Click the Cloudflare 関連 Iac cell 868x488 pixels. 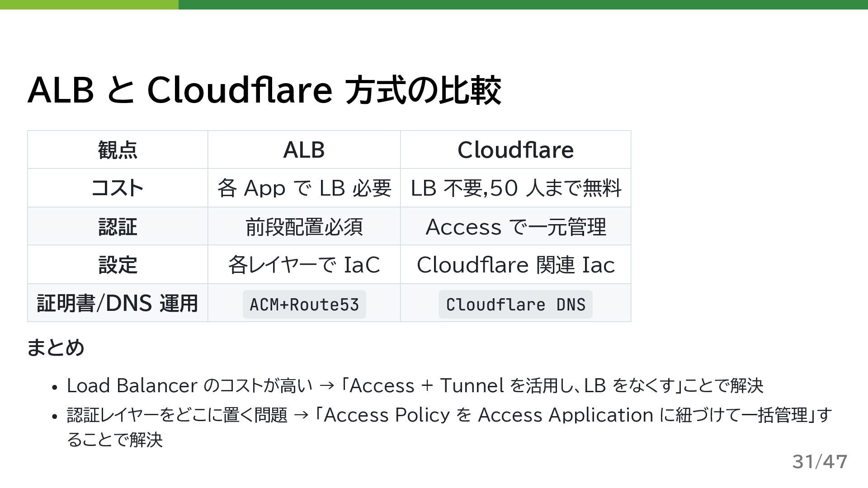click(515, 265)
